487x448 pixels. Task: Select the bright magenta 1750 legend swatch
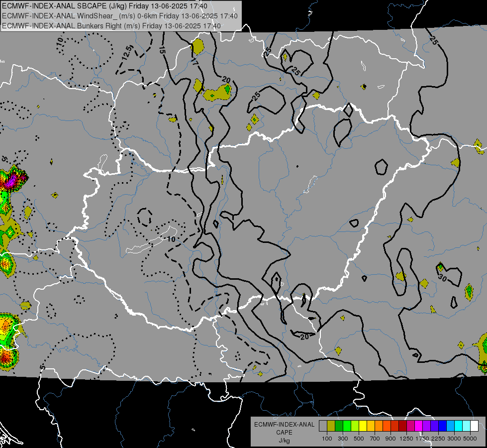[419, 426]
